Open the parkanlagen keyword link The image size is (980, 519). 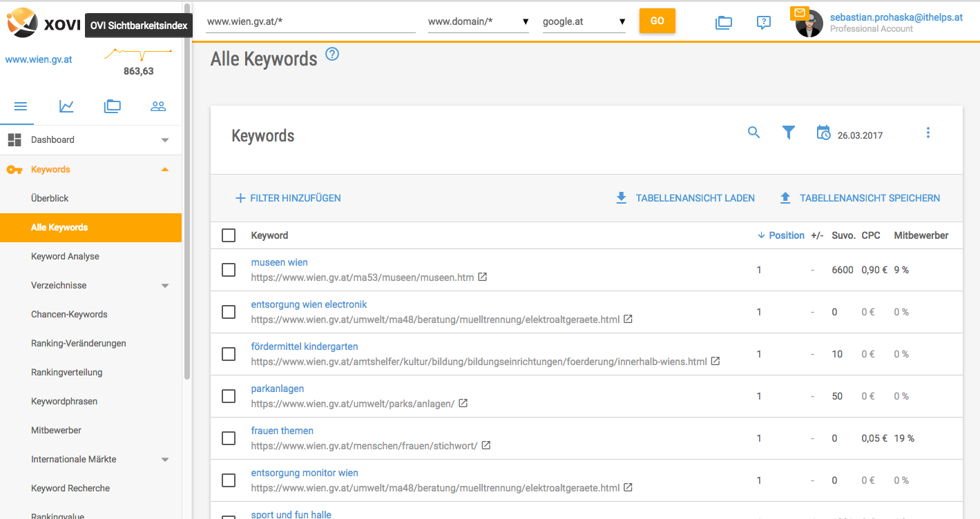pyautogui.click(x=278, y=389)
